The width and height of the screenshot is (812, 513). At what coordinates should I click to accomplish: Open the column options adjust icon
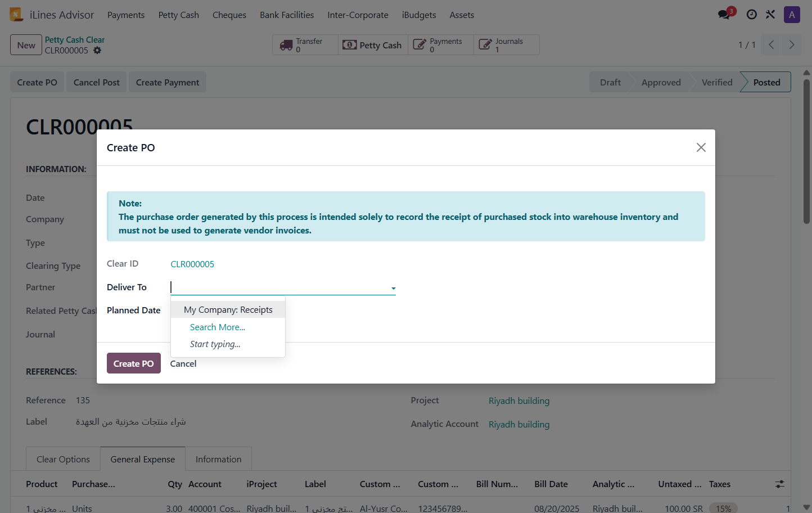pyautogui.click(x=780, y=484)
